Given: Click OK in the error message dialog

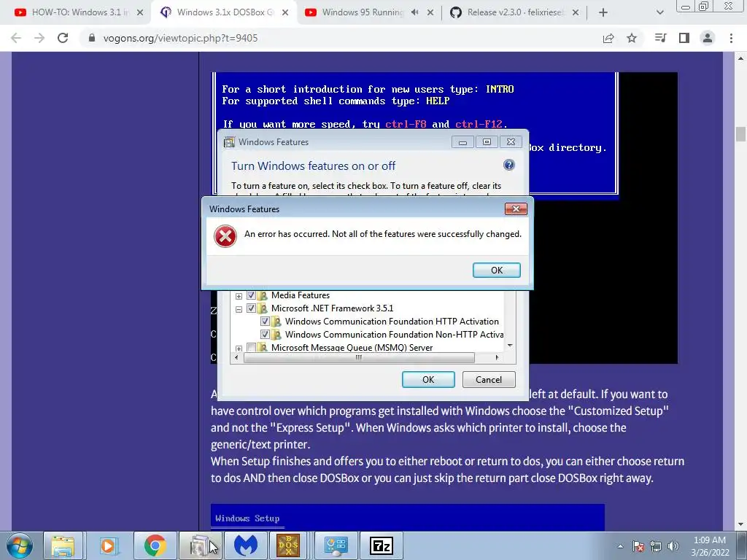Looking at the screenshot, I should (496, 270).
